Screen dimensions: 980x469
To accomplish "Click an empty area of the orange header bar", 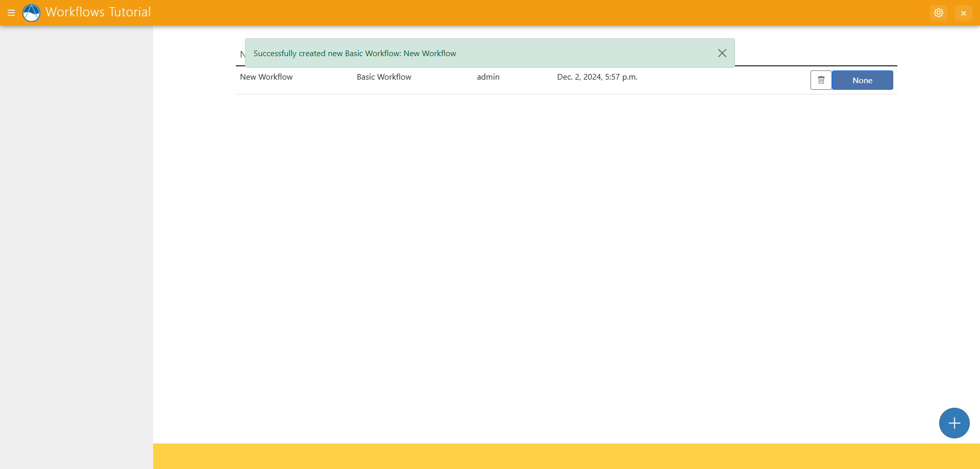I will tap(510, 13).
